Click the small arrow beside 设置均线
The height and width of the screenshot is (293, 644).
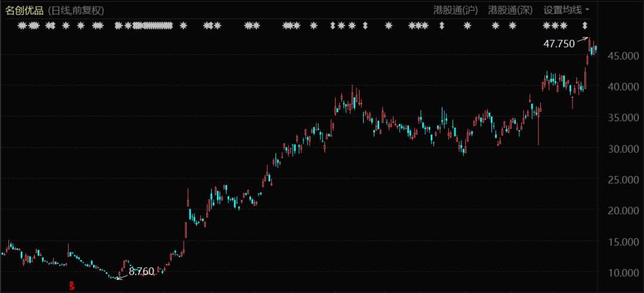[587, 10]
